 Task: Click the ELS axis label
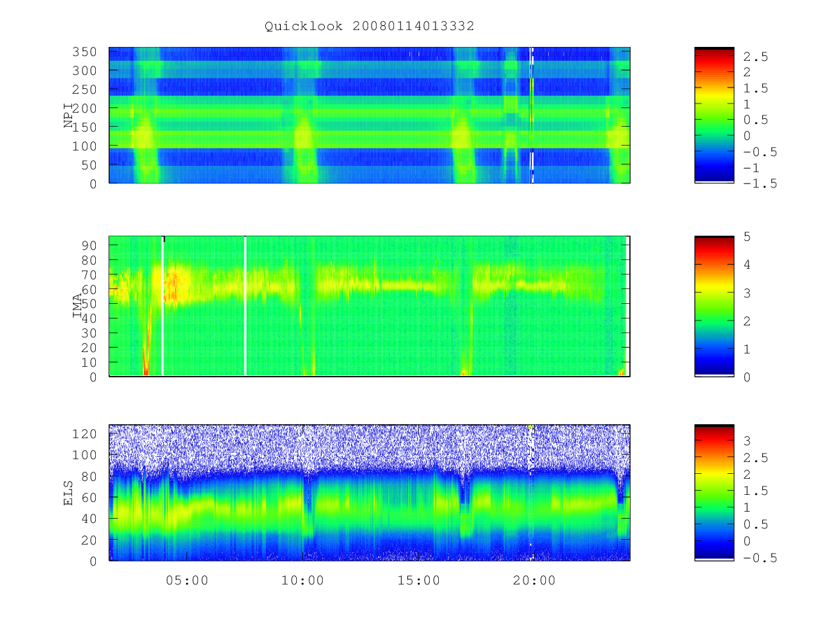click(x=69, y=493)
